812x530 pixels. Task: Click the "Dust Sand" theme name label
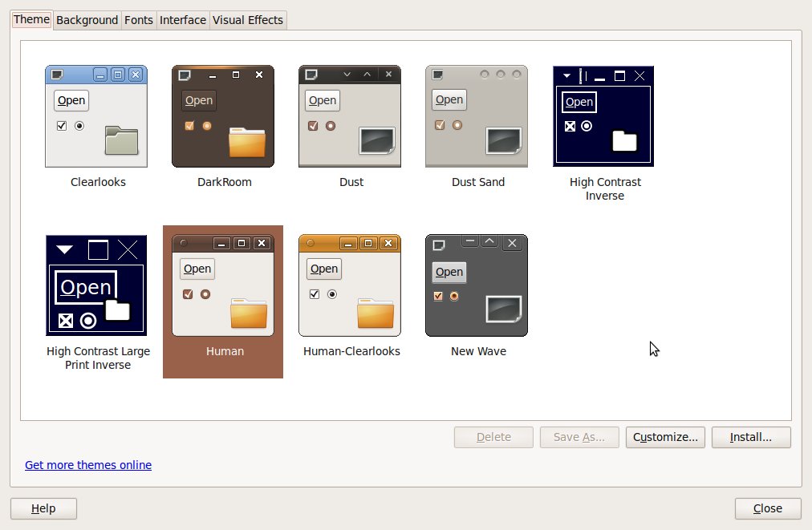click(478, 182)
